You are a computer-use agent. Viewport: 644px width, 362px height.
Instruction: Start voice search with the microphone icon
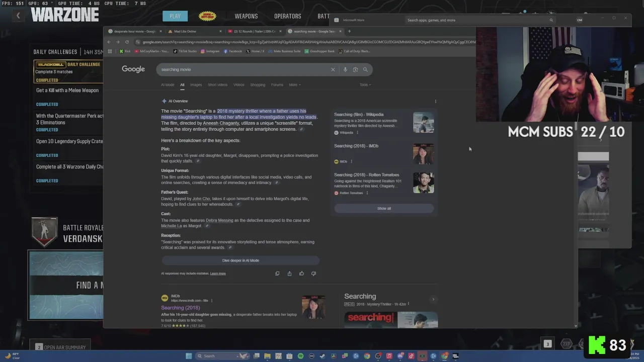[x=345, y=69]
